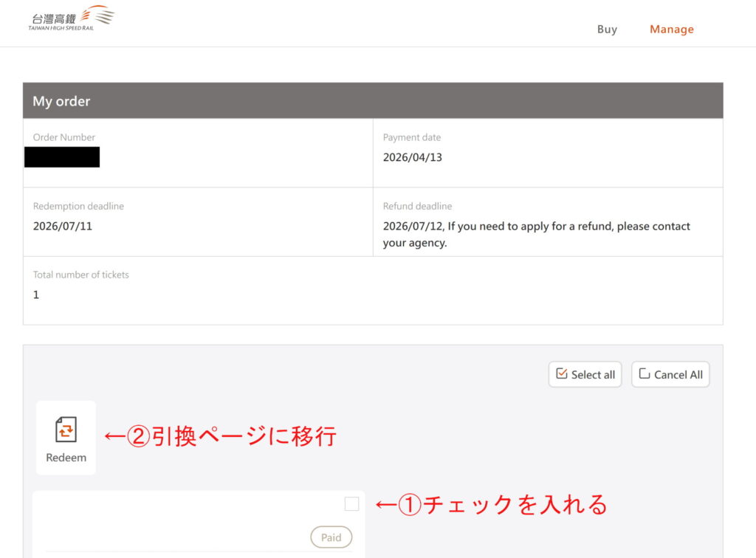Select the redemption deadline 2026/07/11
Screen dimensions: 756x558
point(63,226)
